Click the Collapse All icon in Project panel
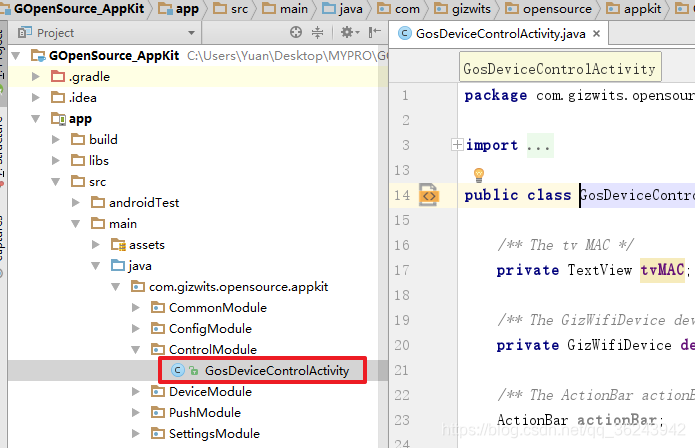The image size is (695, 448). point(317,32)
